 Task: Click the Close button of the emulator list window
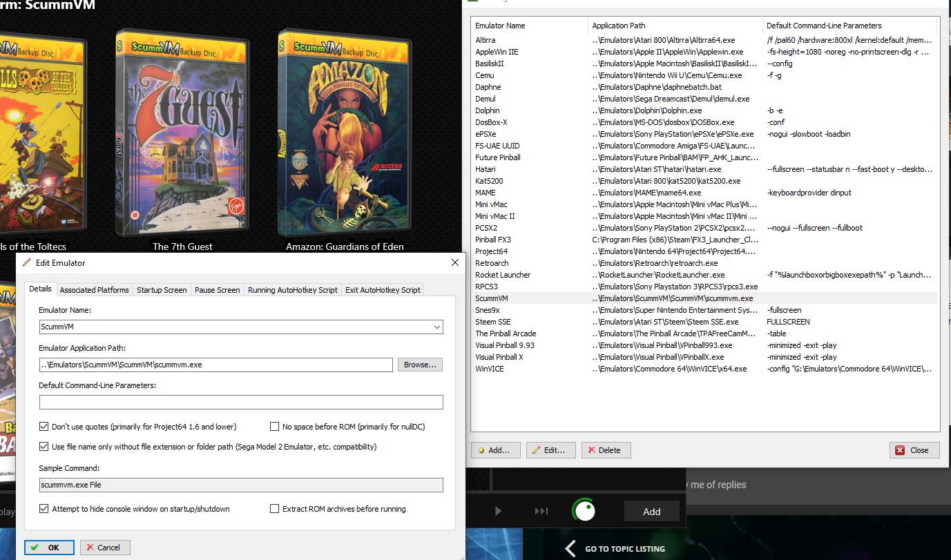914,450
